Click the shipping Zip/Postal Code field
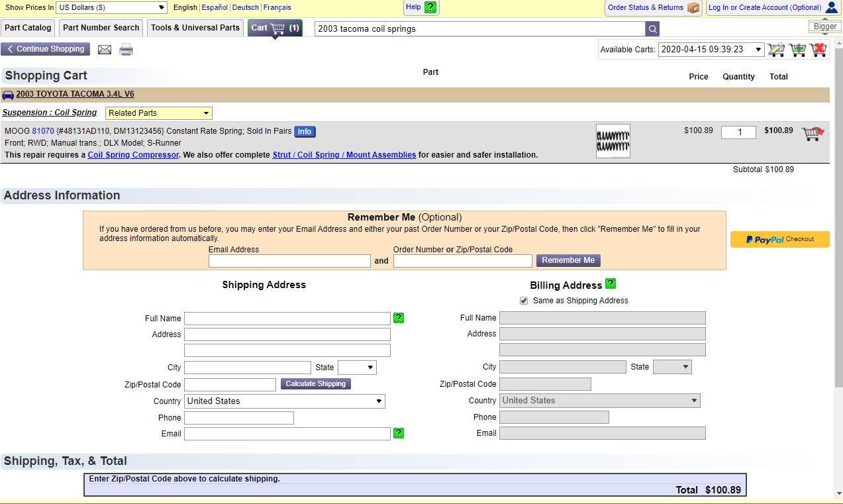 coord(230,385)
